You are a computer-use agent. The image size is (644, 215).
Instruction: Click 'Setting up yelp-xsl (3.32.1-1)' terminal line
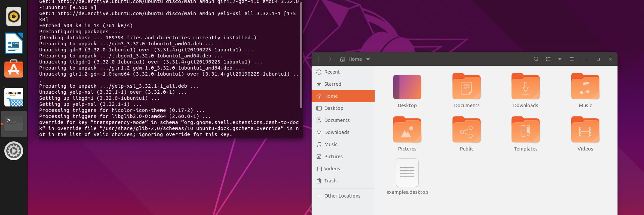pos(91,104)
